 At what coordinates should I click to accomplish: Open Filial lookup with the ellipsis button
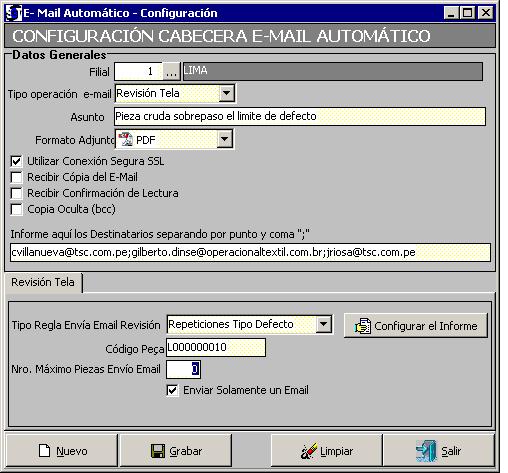click(x=171, y=71)
